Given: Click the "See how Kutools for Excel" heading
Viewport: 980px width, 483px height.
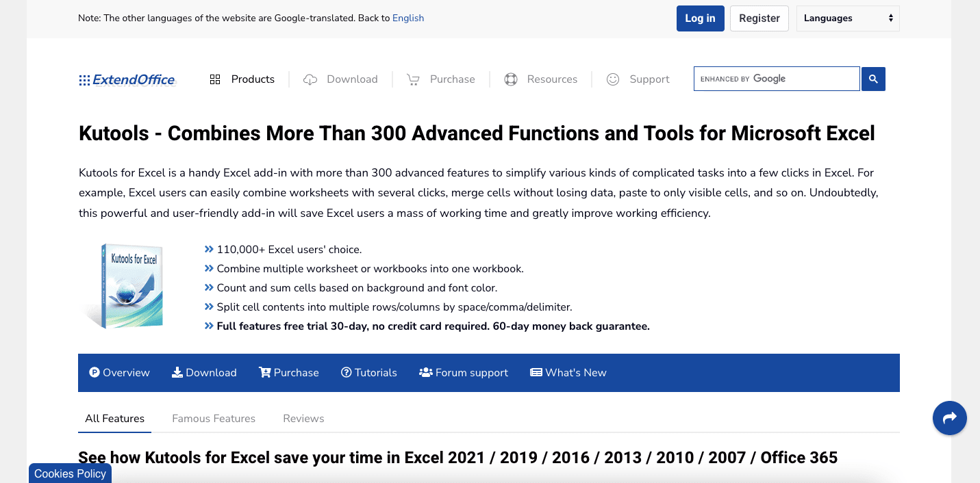Looking at the screenshot, I should tap(457, 458).
